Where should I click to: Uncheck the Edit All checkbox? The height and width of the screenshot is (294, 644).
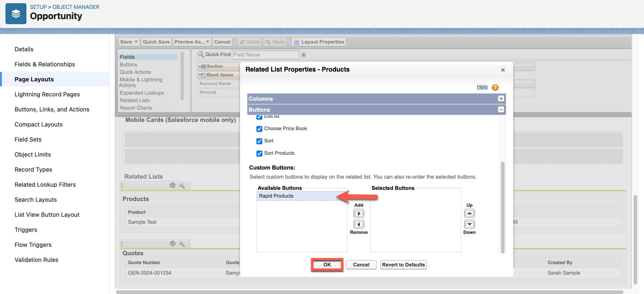click(x=259, y=117)
